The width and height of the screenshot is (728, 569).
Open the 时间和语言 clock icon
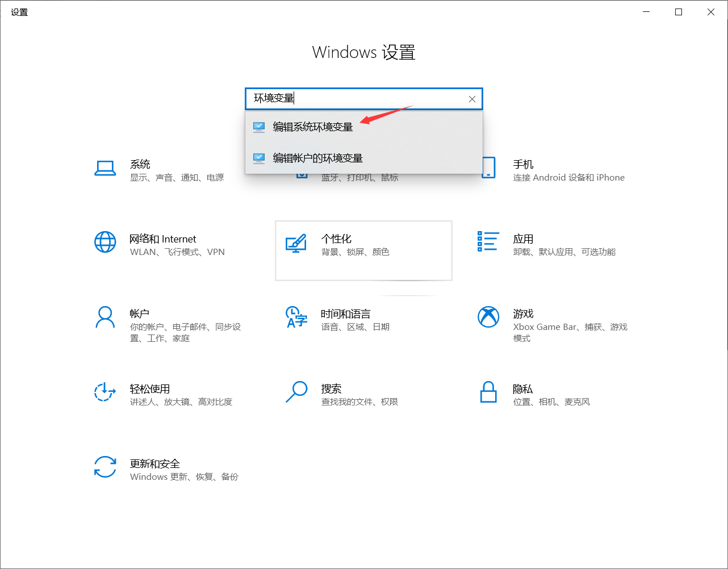coord(296,317)
